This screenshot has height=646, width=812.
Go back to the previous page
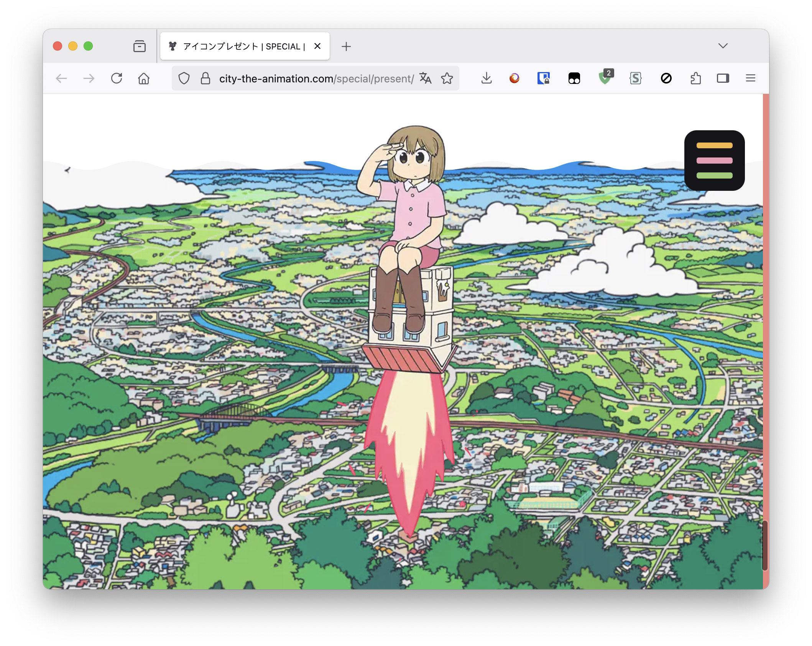click(x=61, y=79)
